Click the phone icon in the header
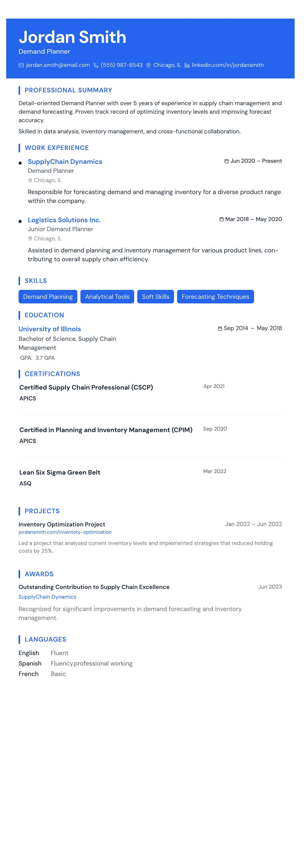The height and width of the screenshot is (868, 307). (x=96, y=65)
